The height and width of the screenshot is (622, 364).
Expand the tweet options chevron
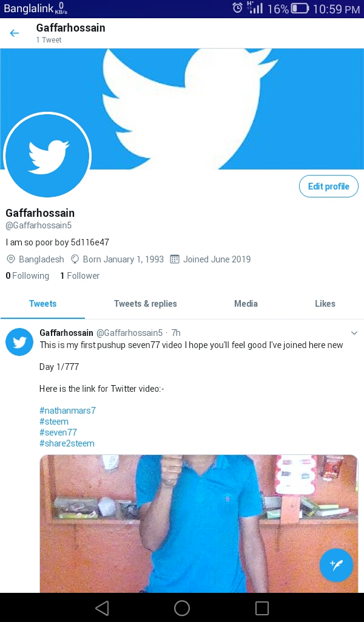354,333
